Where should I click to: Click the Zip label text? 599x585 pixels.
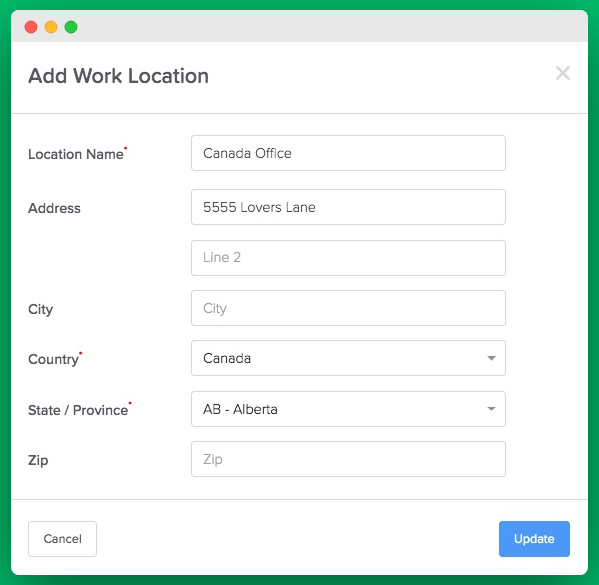[x=38, y=460]
